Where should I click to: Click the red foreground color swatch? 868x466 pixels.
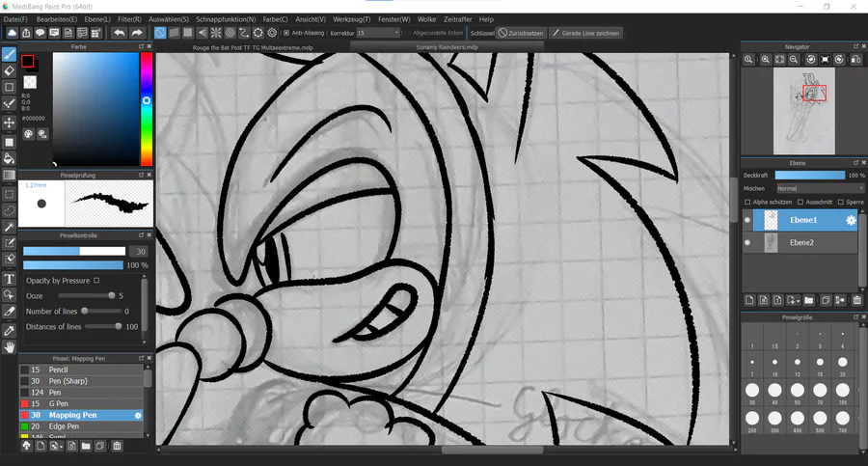28,61
